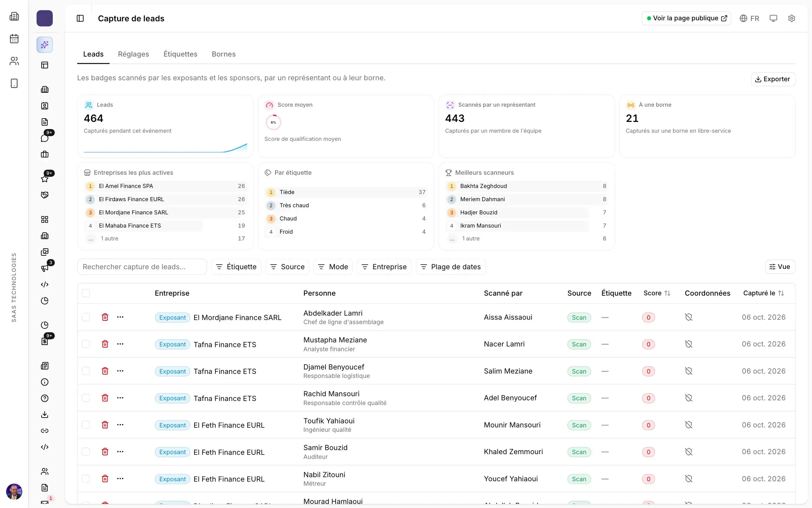Open the settings gear icon
Viewport: 812px width, 508px height.
[791, 18]
